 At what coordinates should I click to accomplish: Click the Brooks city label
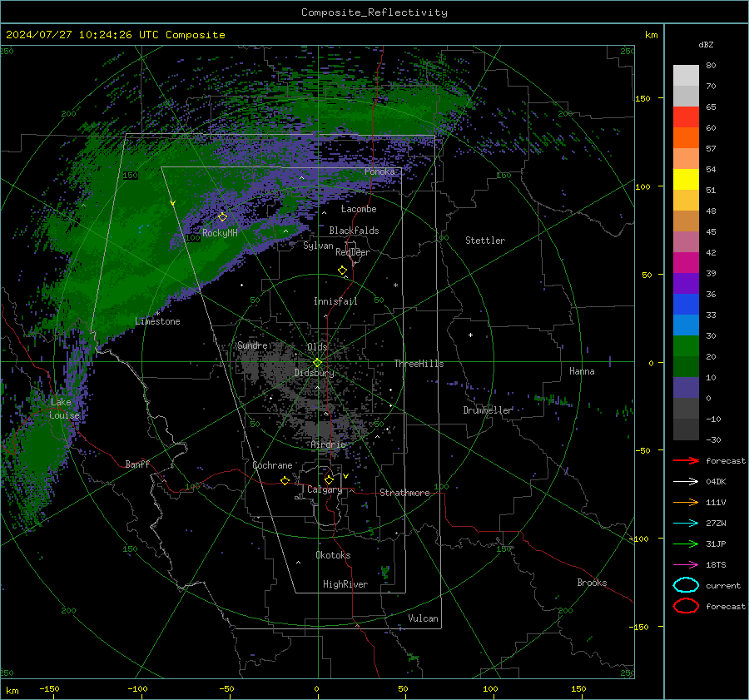point(592,583)
